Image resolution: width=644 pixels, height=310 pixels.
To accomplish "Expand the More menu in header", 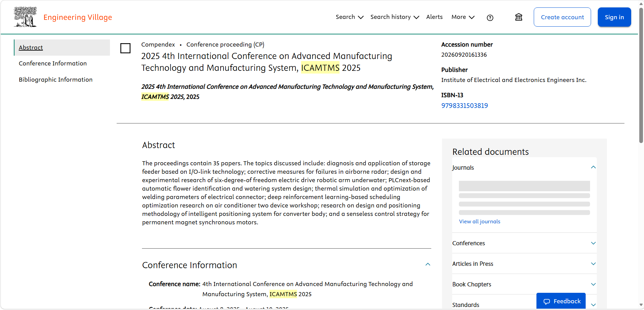I will pos(463,17).
